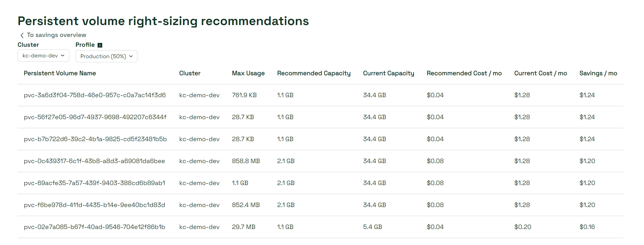Click the page title Persistent volume right-sizing recommendations
644x245 pixels.
163,21
